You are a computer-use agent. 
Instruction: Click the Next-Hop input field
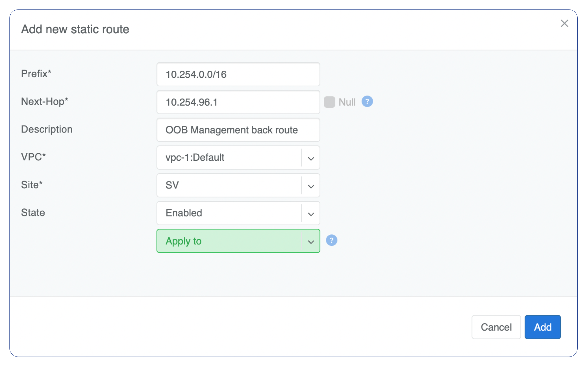pos(238,102)
